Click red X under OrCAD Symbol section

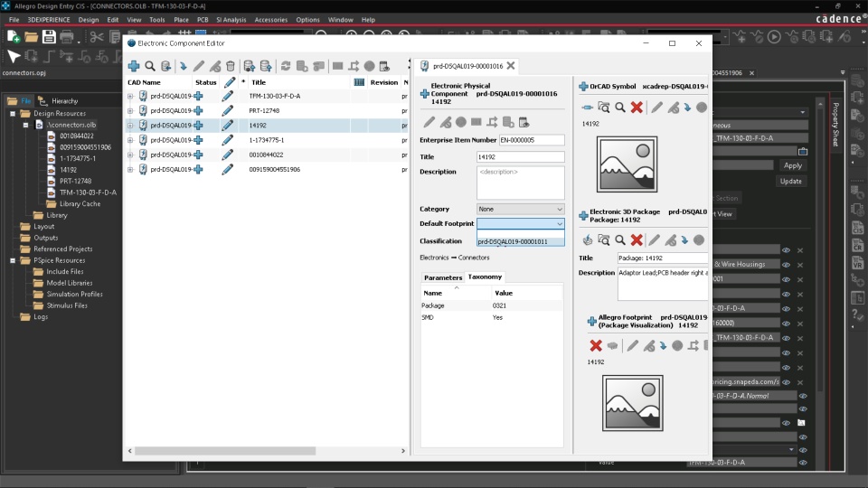coord(637,108)
